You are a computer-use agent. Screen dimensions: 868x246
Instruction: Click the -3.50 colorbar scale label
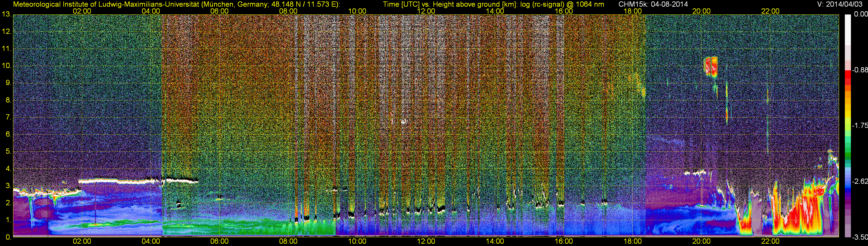click(860, 238)
